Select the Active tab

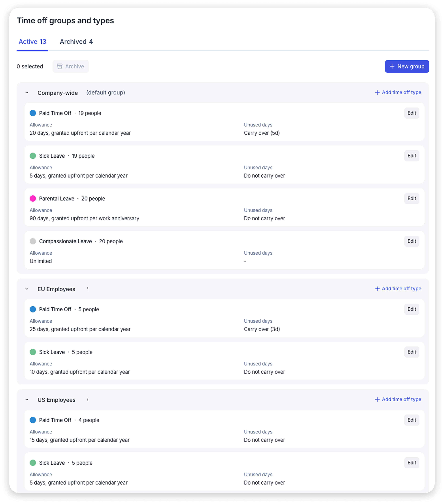[x=32, y=41]
